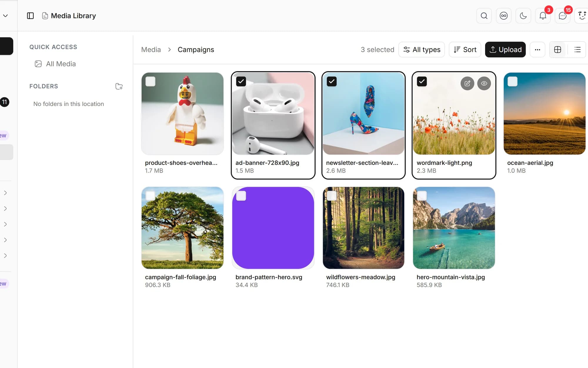The width and height of the screenshot is (588, 368).
Task: Select wildflowers-meadow.jpg checkbox
Action: click(x=332, y=196)
